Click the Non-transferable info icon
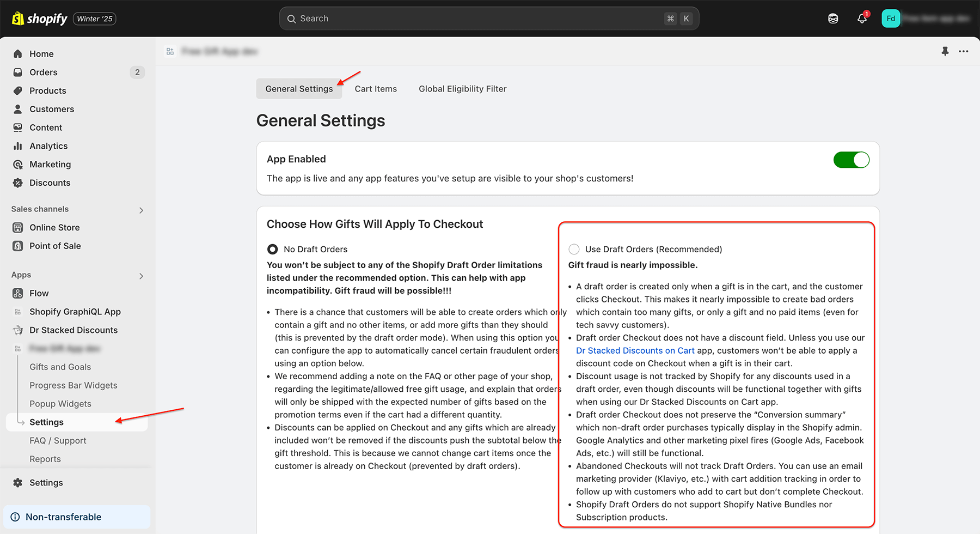The width and height of the screenshot is (980, 534). point(15,517)
